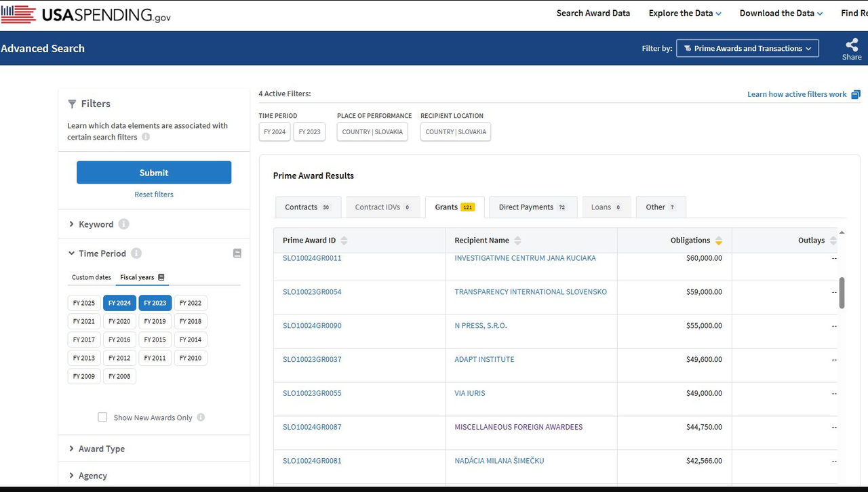This screenshot has height=492, width=868.
Task: Select FY 2019 fiscal year
Action: pyautogui.click(x=155, y=321)
